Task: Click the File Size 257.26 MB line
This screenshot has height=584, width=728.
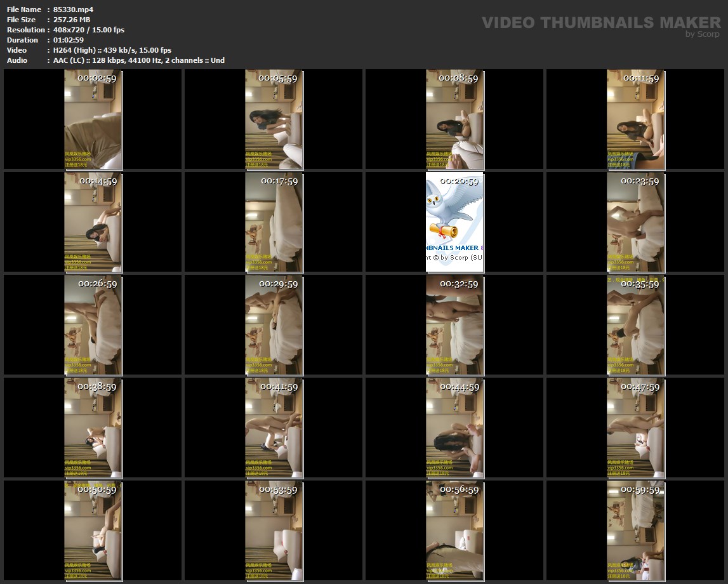Action: click(x=72, y=20)
